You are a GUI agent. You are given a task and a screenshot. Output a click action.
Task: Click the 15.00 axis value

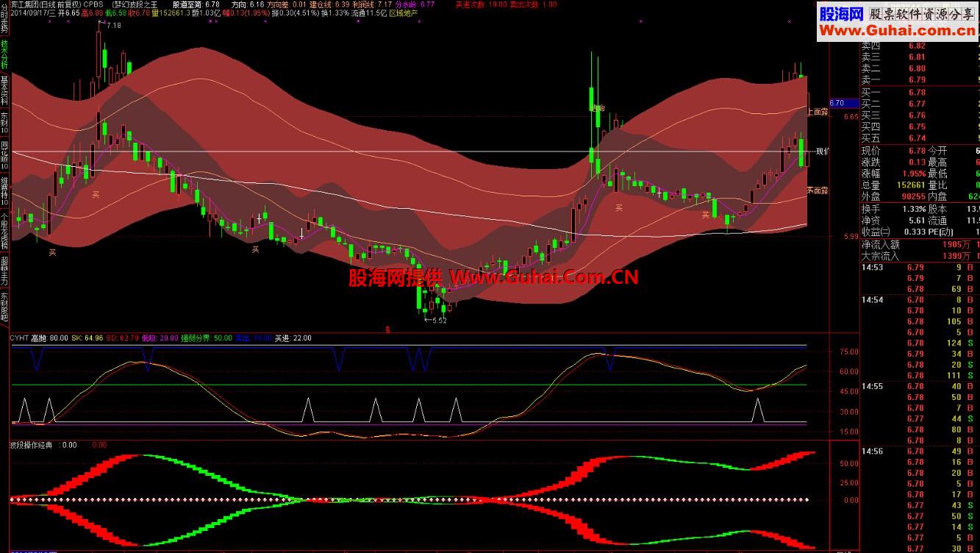pos(849,432)
